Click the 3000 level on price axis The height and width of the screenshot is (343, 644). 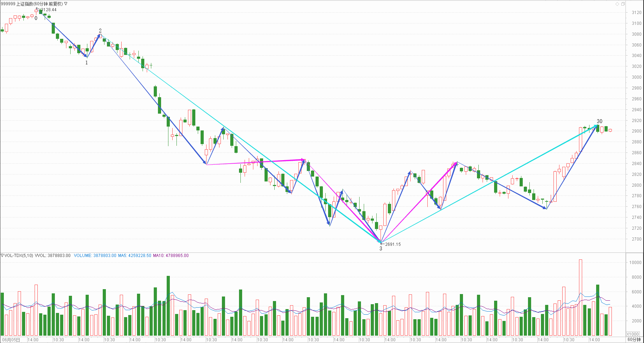pos(636,77)
